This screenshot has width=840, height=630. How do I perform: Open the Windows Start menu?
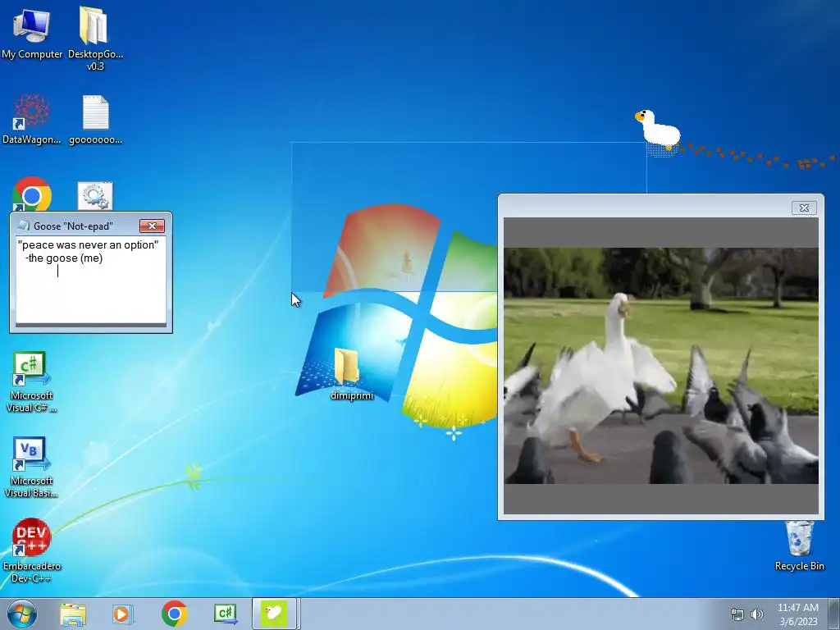21,614
